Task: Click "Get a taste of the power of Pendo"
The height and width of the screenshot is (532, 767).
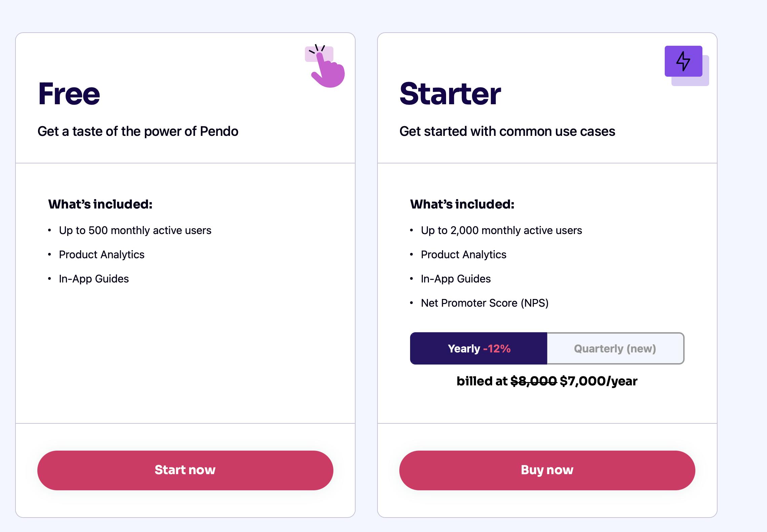Action: (x=138, y=131)
